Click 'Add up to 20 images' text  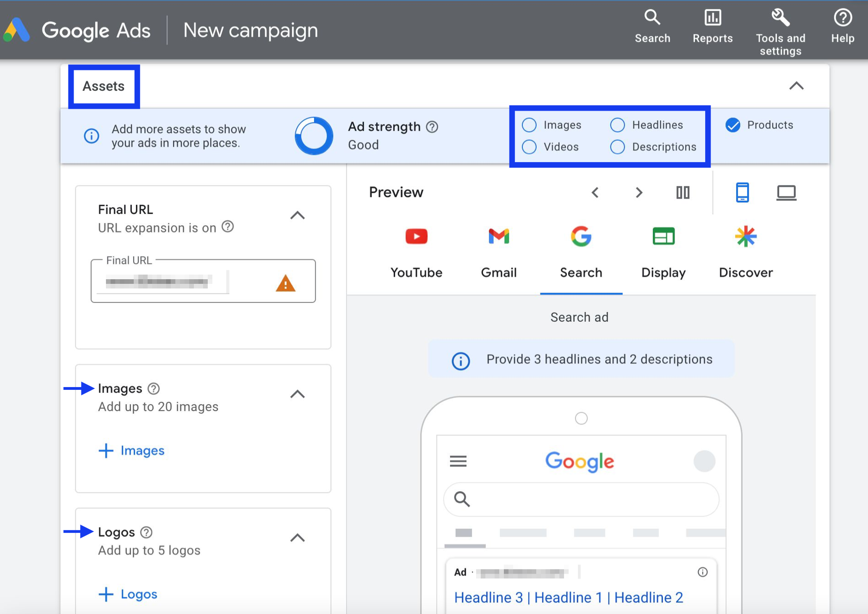click(x=158, y=407)
